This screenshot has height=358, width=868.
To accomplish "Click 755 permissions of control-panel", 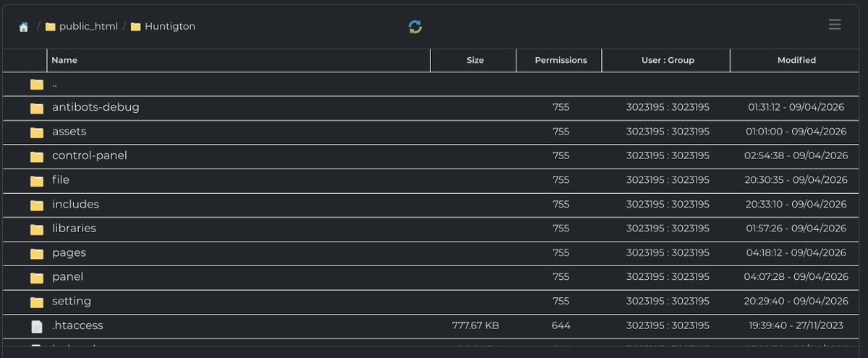I will [x=561, y=155].
